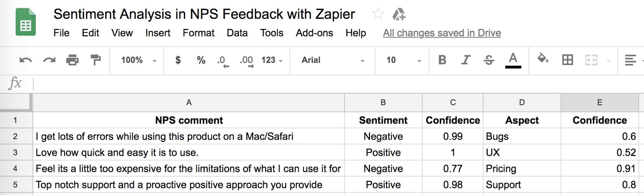The image size is (644, 195).
Task: Open the text color picker
Action: [513, 60]
